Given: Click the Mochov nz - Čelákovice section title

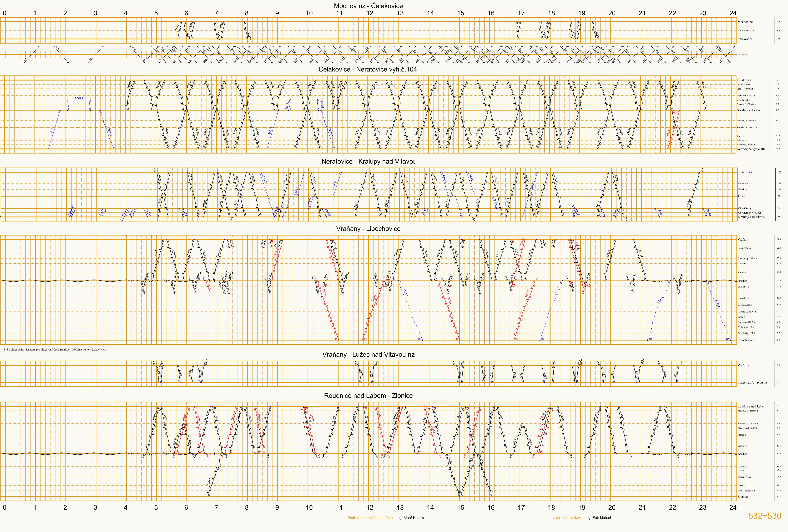Looking at the screenshot, I should [368, 6].
